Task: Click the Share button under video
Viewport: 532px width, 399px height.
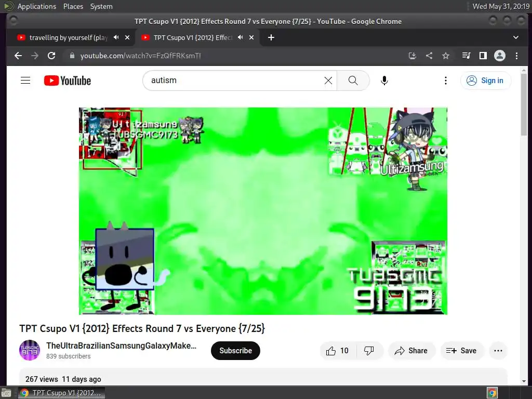Action: (411, 351)
